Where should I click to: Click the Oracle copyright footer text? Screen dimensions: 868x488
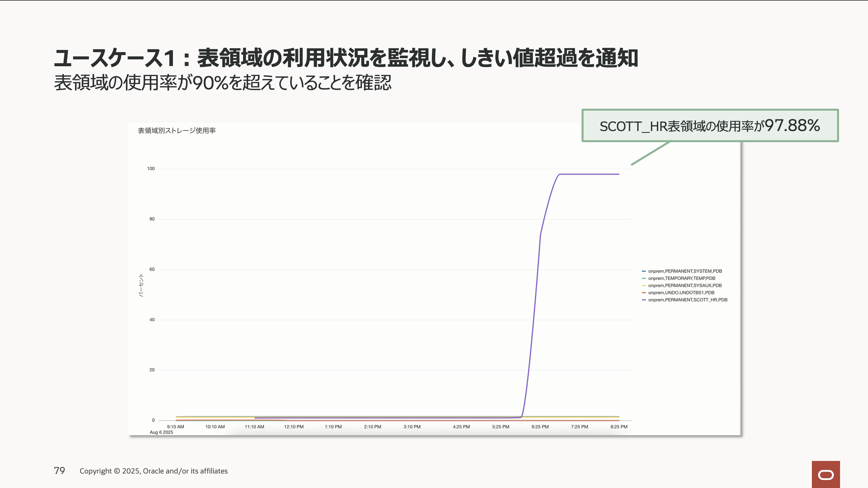click(x=153, y=471)
